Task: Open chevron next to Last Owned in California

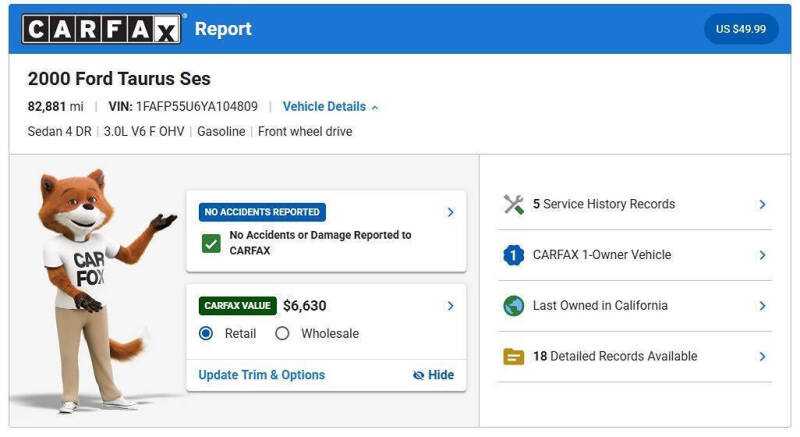Action: (x=762, y=306)
